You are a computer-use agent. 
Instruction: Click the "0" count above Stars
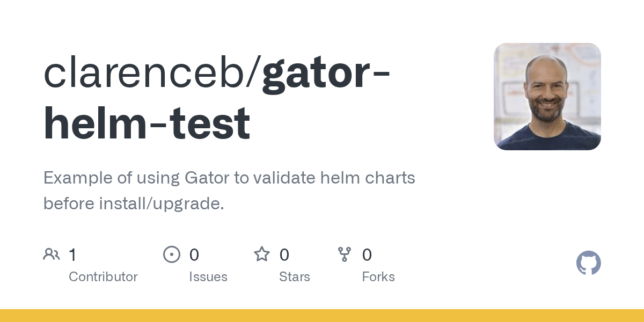coord(284,255)
